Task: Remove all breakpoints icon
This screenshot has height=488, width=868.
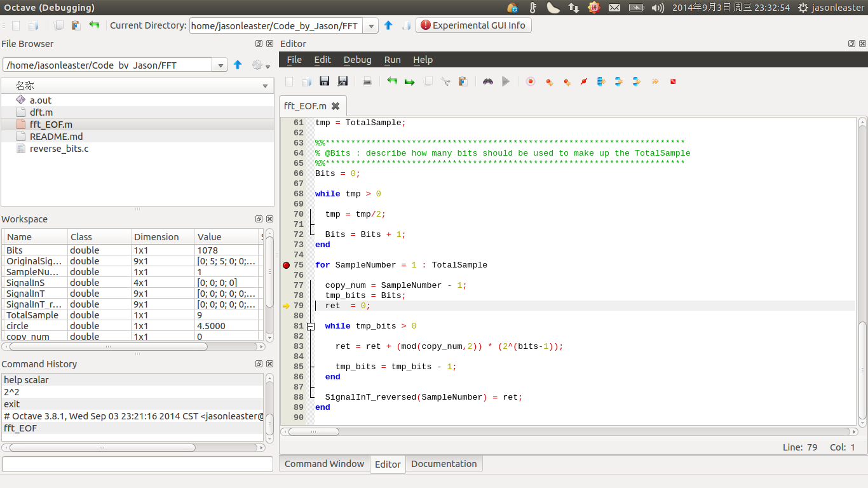Action: [584, 81]
